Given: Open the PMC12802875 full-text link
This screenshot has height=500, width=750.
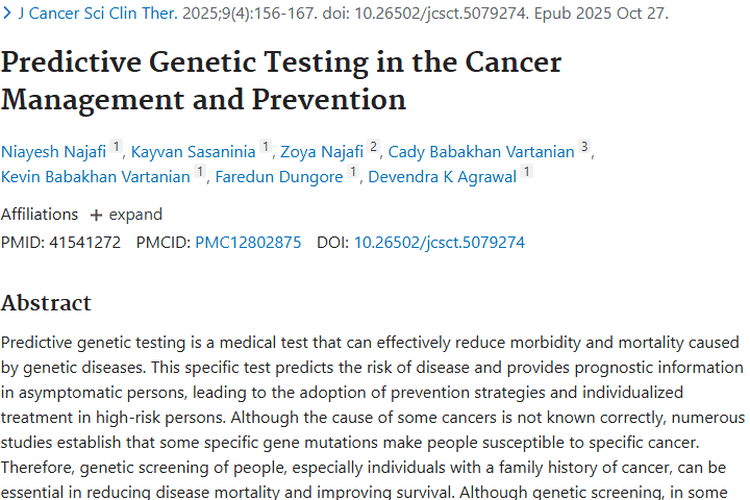Looking at the screenshot, I should tap(248, 242).
